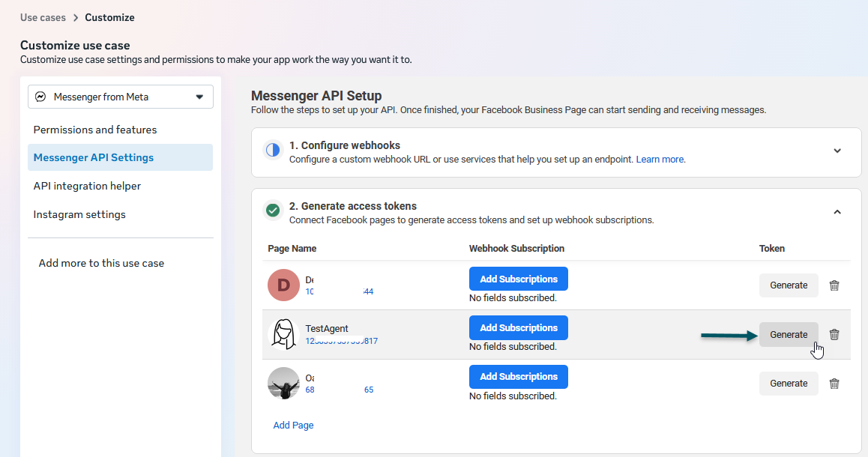Open the Learn more link
Screen dimensions: 868x457
[x=660, y=160]
